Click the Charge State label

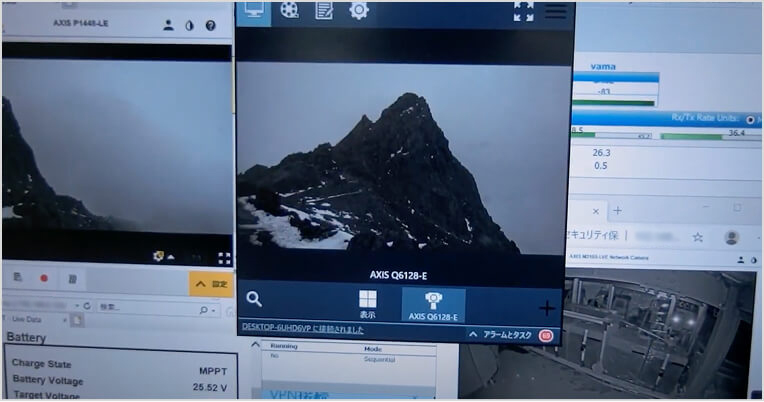tap(41, 364)
